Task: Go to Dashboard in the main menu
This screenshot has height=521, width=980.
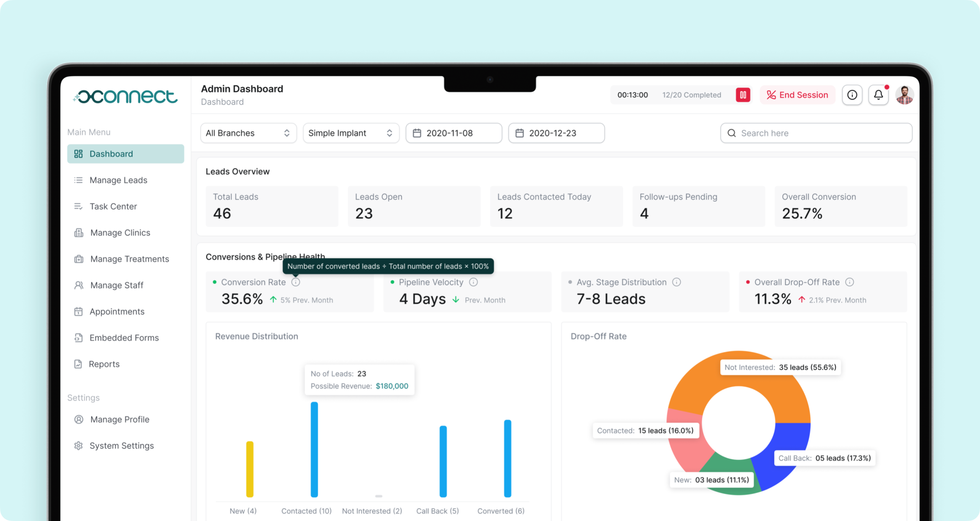Action: 126,154
